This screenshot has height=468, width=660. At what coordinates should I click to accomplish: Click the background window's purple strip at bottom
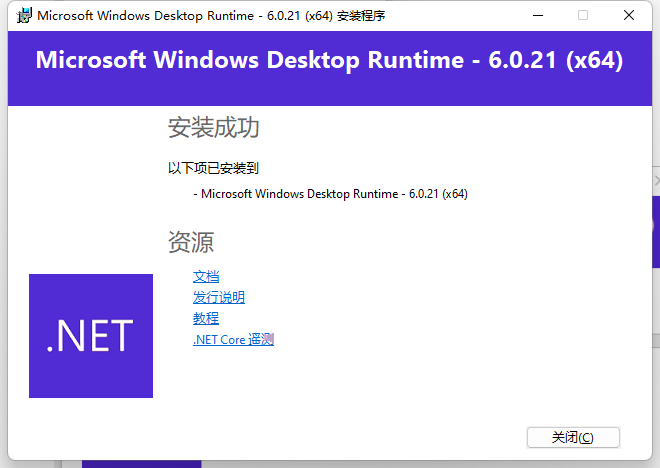pyautogui.click(x=141, y=464)
